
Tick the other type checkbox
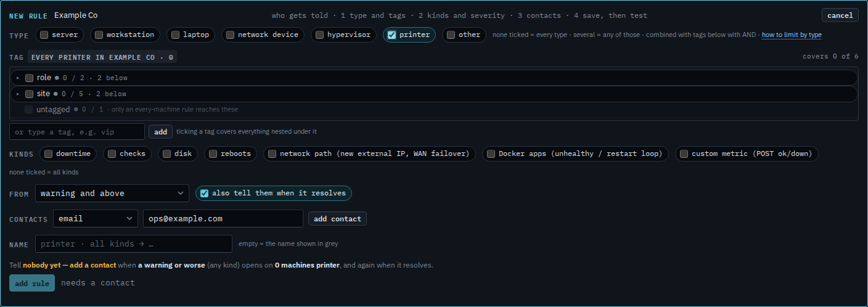(x=451, y=35)
